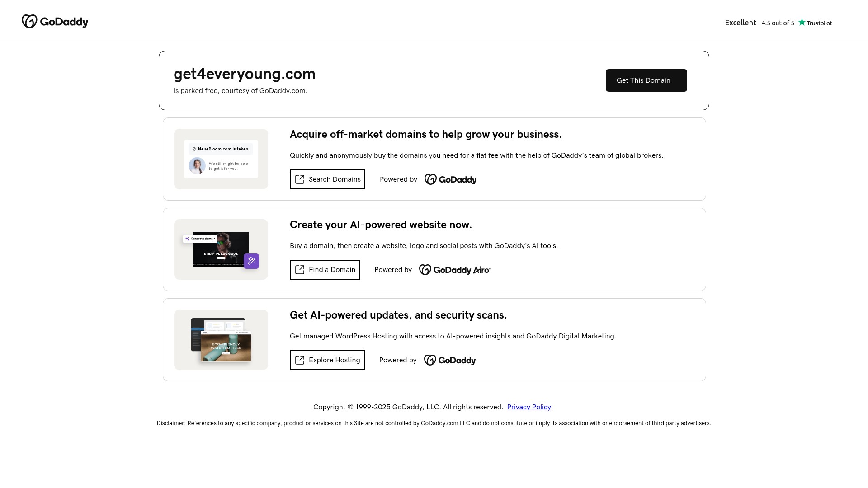The width and height of the screenshot is (868, 488).
Task: Open the Generate domain website thumbnail
Action: (221, 249)
